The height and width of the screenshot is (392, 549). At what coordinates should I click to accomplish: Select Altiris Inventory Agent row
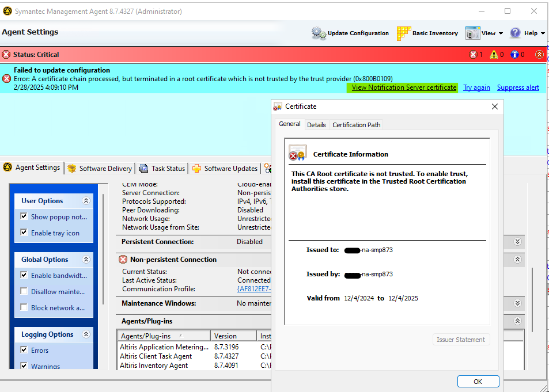194,366
